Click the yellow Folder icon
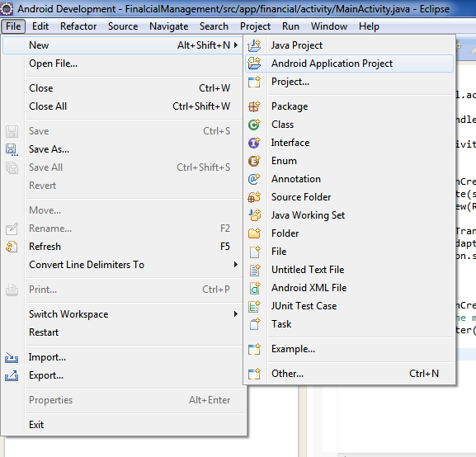The width and height of the screenshot is (476, 457). [x=254, y=233]
